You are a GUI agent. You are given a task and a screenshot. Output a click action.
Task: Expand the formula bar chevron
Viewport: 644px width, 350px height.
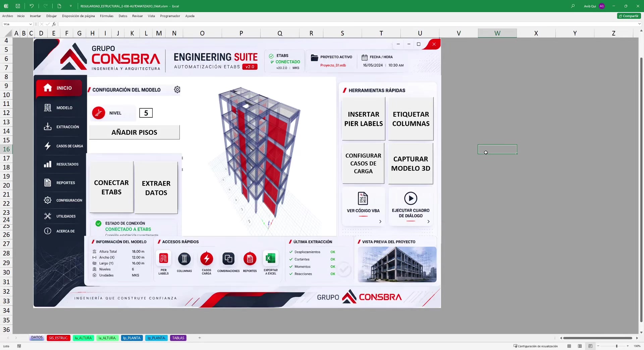click(x=639, y=24)
